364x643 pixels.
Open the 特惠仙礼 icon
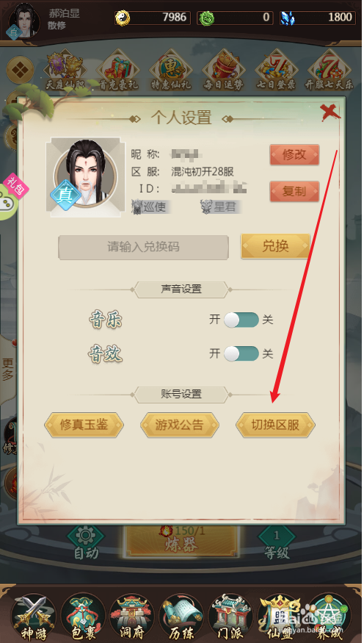(171, 71)
